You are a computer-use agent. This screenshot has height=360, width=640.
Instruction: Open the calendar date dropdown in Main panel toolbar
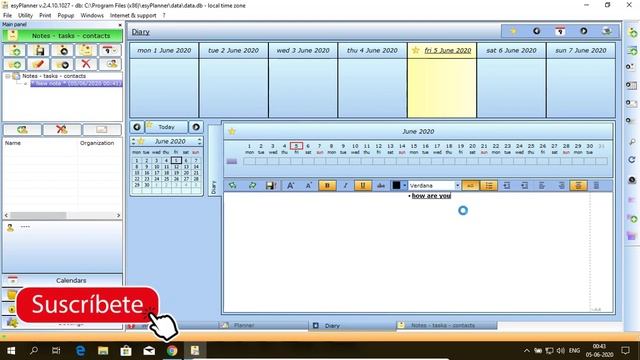tap(109, 51)
